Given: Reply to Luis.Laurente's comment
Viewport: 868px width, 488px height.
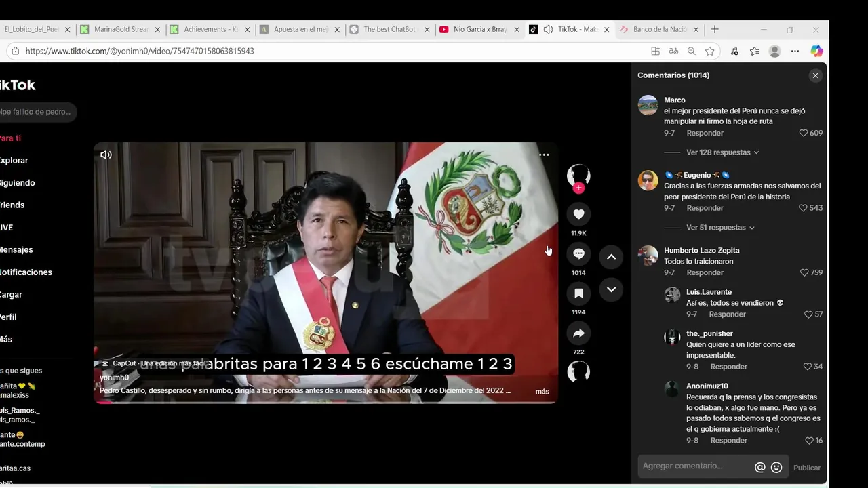Looking at the screenshot, I should click(x=727, y=314).
